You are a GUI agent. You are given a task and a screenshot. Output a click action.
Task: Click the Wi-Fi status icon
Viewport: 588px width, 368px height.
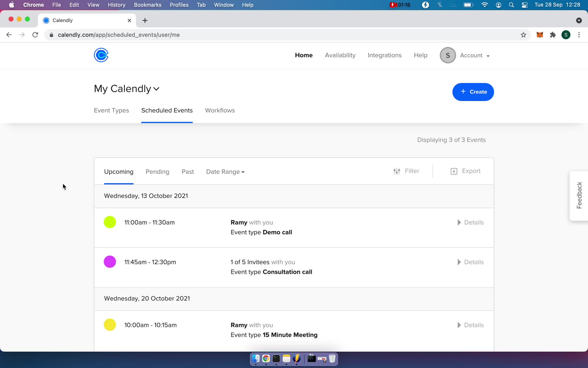[x=484, y=5]
